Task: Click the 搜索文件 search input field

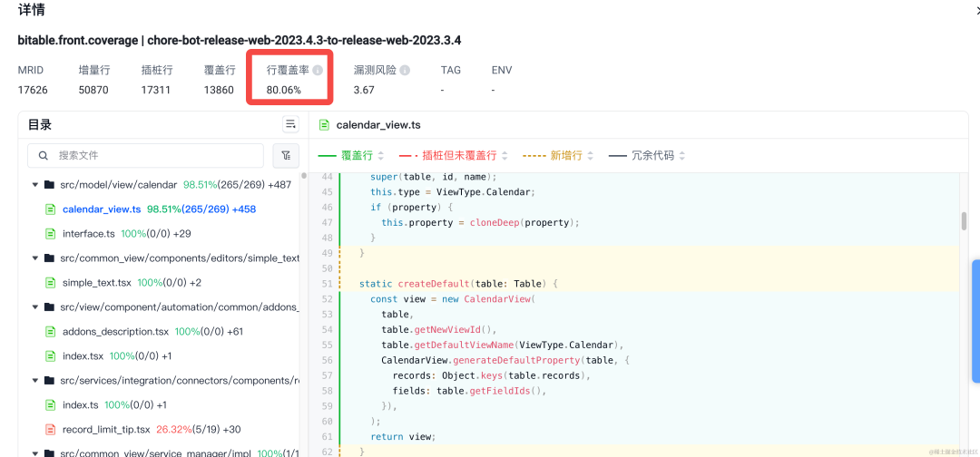Action: [145, 155]
